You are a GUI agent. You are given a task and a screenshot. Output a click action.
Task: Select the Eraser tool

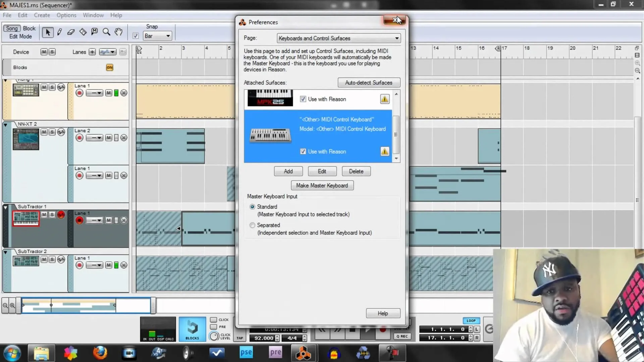pos(71,32)
